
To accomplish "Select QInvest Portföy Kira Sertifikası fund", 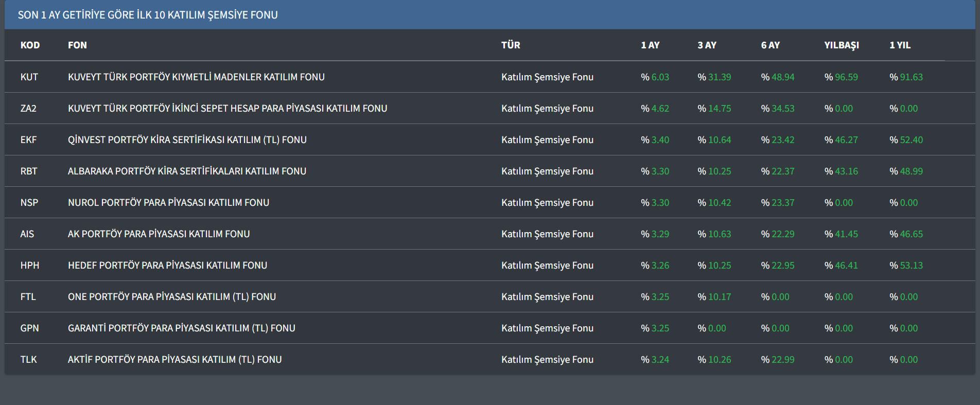I will coord(187,140).
